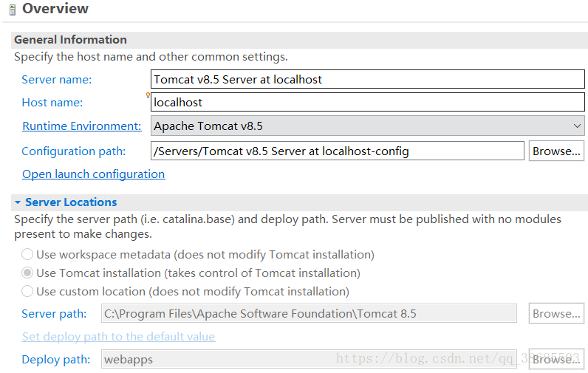Focus the Configuration path field
Image resolution: width=588 pixels, height=373 pixels.
[337, 151]
